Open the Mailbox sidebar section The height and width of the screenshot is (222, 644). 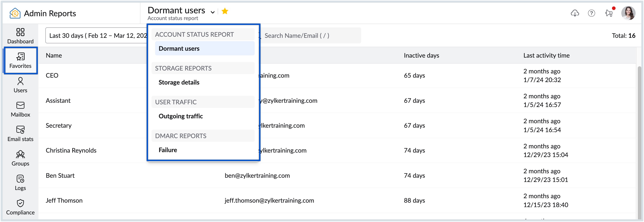point(20,109)
